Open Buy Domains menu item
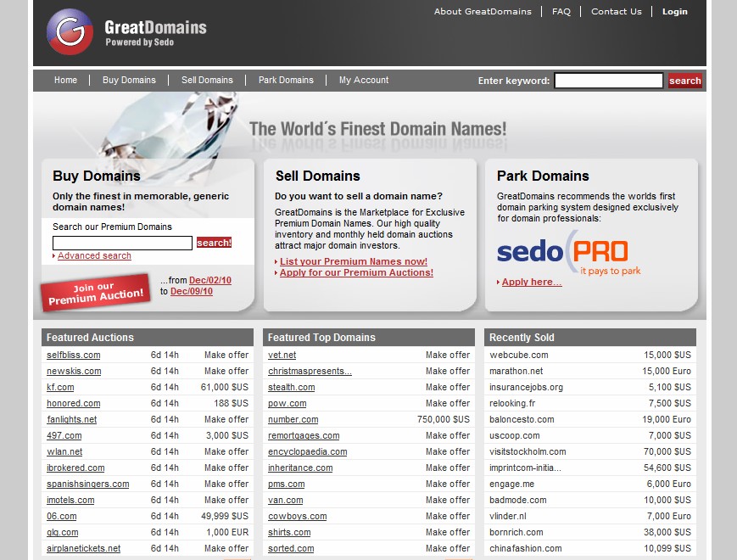Viewport: 737px width, 560px height. tap(129, 80)
